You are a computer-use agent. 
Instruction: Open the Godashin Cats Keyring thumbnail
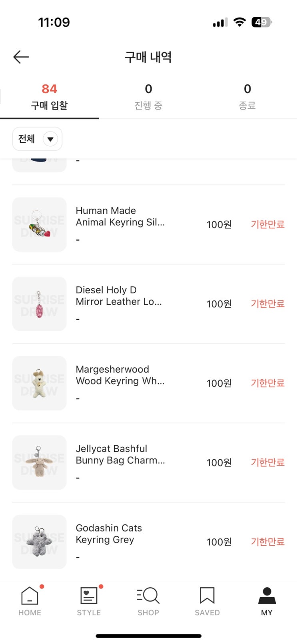(39, 542)
